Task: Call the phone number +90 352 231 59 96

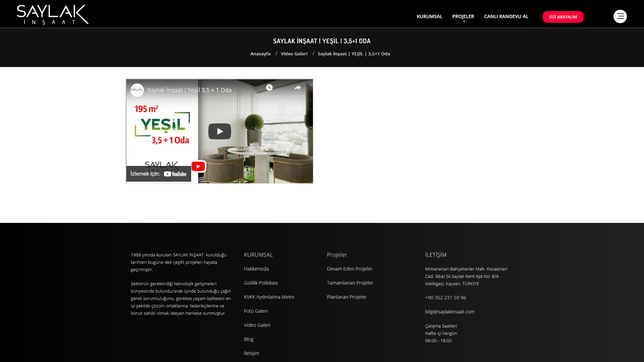Action: pos(445,298)
